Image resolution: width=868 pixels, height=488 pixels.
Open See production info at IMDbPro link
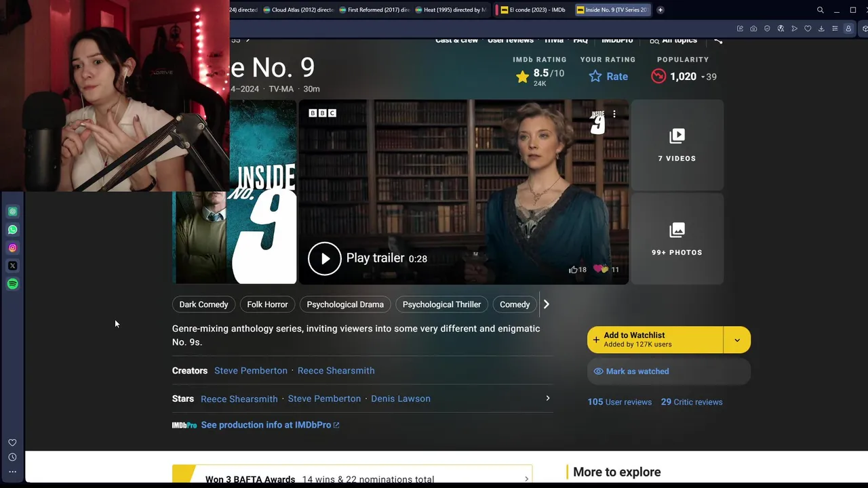[270, 425]
